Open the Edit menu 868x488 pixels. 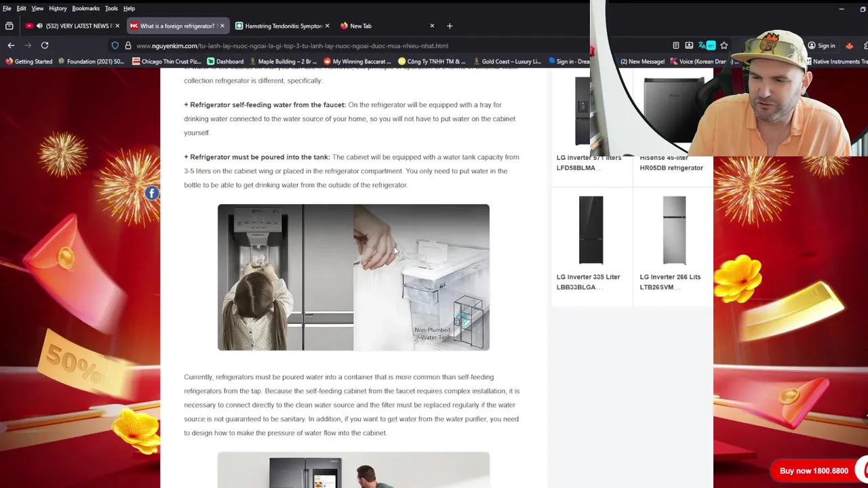[22, 8]
